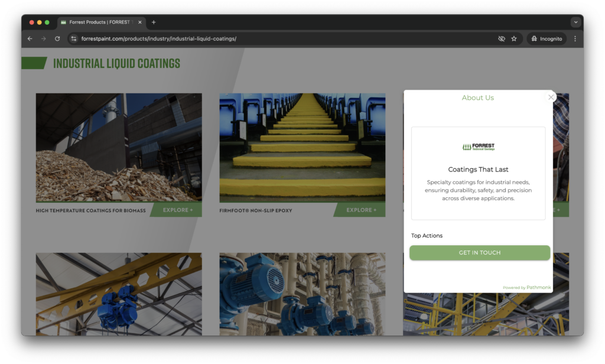Click the Incognito indicator button
The image size is (605, 364).
coord(547,39)
